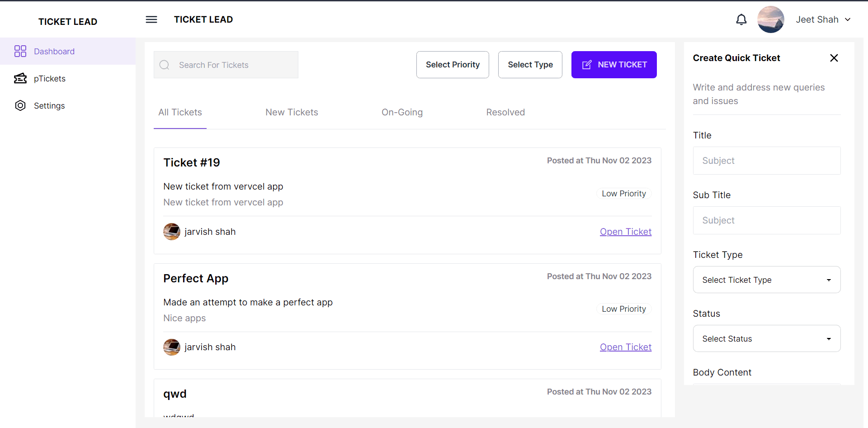Open the Select Ticket Type dropdown
The height and width of the screenshot is (428, 868).
[x=766, y=280]
